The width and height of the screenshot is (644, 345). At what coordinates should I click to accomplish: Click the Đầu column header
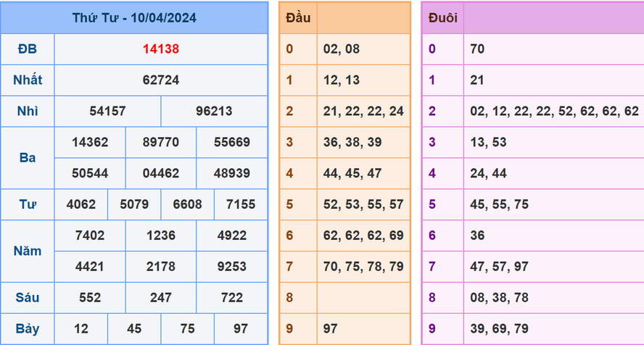pos(298,17)
